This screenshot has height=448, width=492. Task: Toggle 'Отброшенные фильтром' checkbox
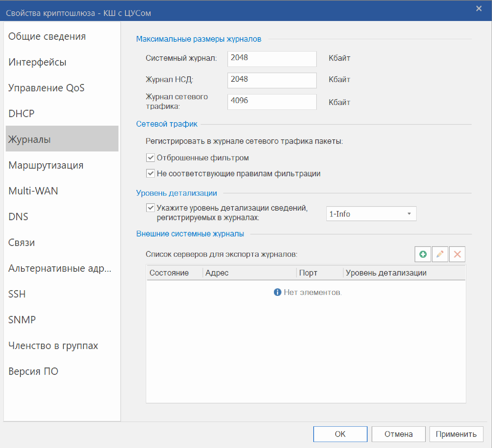[150, 157]
